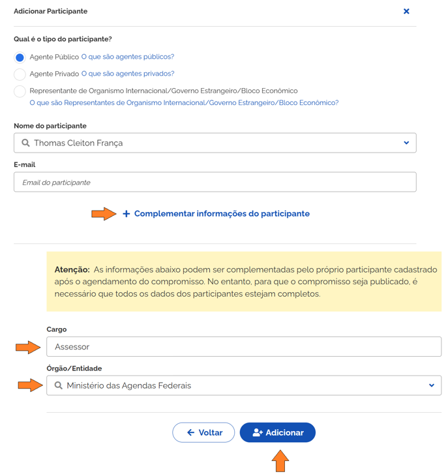The height and width of the screenshot is (476, 448).
Task: Click plus icon beside Complementar informações
Action: pyautogui.click(x=127, y=214)
